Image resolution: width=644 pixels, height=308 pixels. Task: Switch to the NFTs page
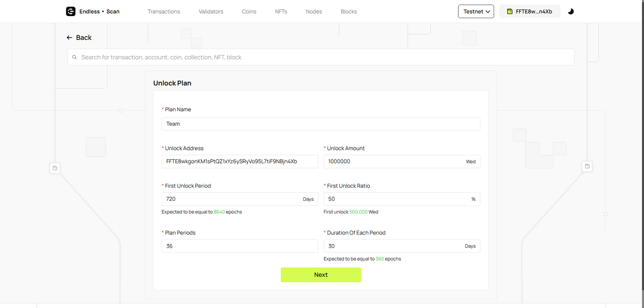pyautogui.click(x=281, y=12)
